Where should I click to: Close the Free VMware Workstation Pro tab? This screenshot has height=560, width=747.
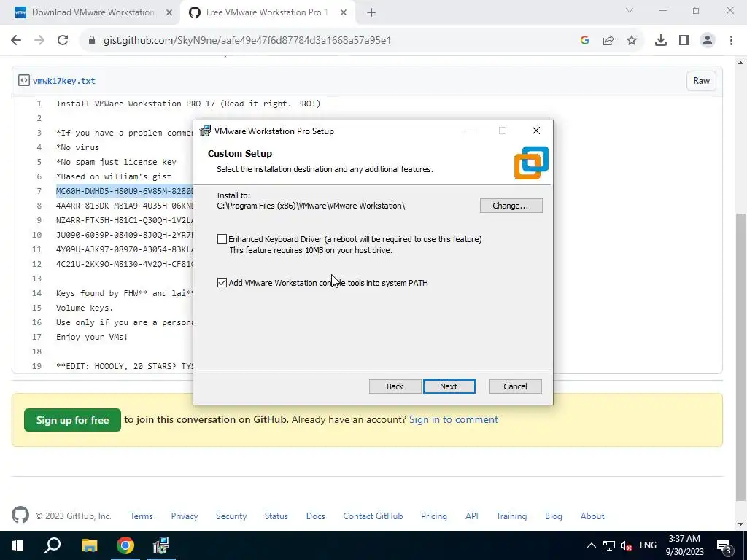(x=344, y=13)
